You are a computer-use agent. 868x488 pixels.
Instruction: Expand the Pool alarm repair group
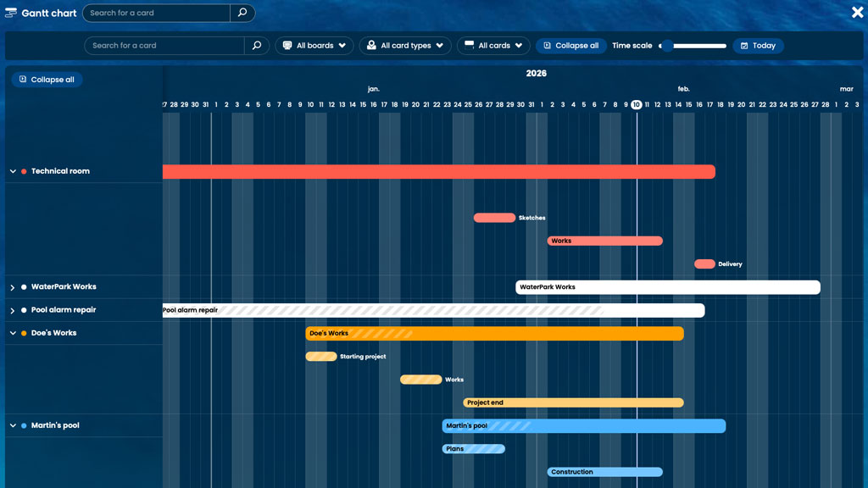pyautogui.click(x=11, y=310)
